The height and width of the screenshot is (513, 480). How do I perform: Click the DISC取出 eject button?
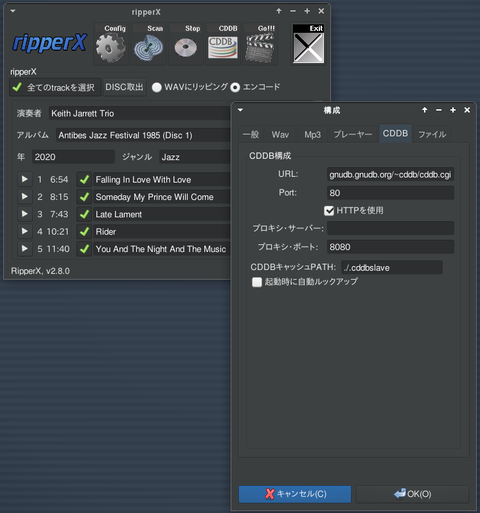click(124, 87)
